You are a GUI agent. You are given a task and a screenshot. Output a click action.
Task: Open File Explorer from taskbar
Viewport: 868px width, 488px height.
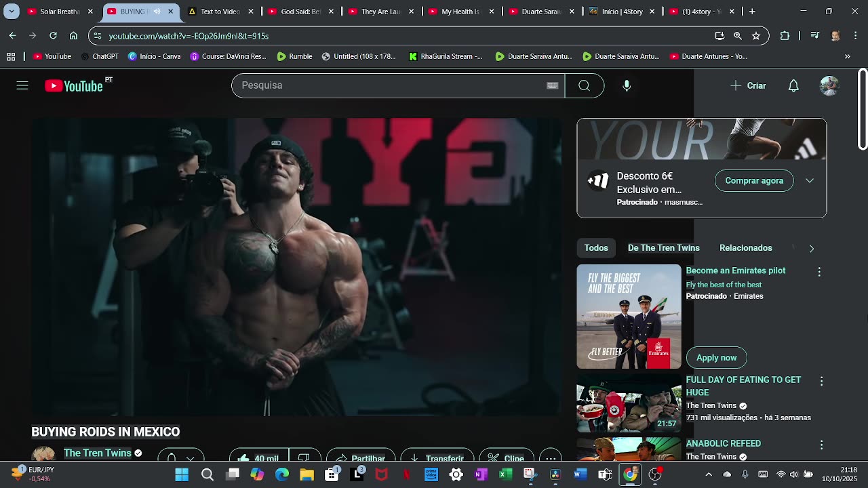pos(307,474)
